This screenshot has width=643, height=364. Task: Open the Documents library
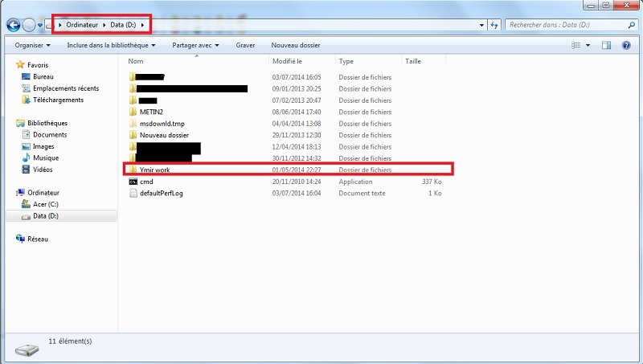[50, 134]
